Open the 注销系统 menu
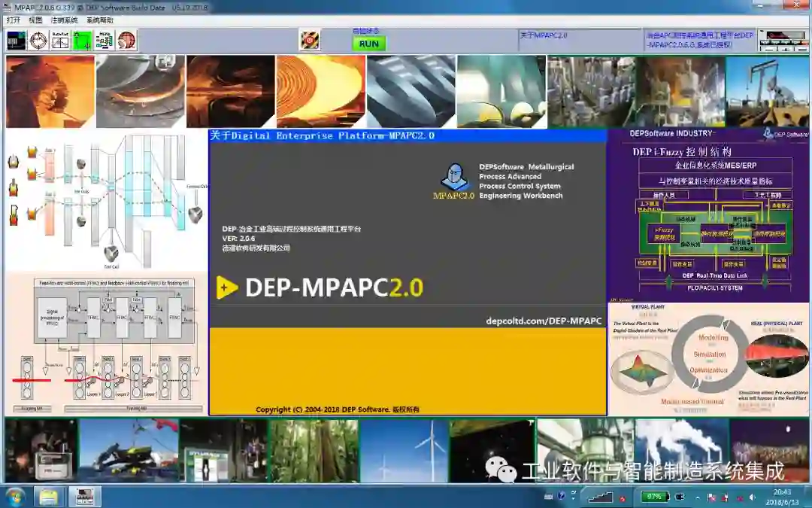The height and width of the screenshot is (508, 812). tap(64, 20)
